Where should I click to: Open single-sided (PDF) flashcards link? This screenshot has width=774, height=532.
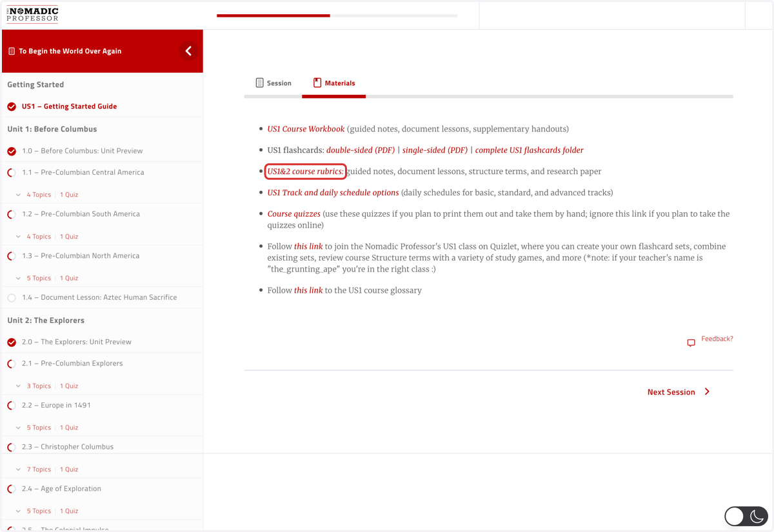coord(435,150)
